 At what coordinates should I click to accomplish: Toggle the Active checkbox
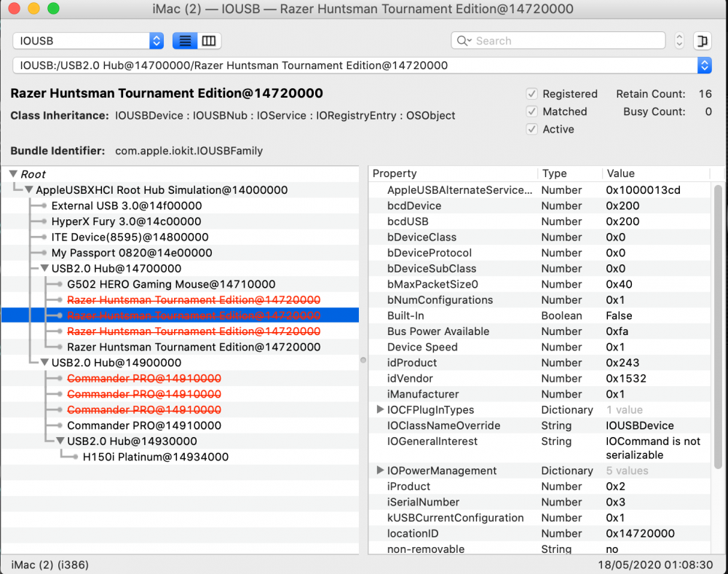click(532, 129)
